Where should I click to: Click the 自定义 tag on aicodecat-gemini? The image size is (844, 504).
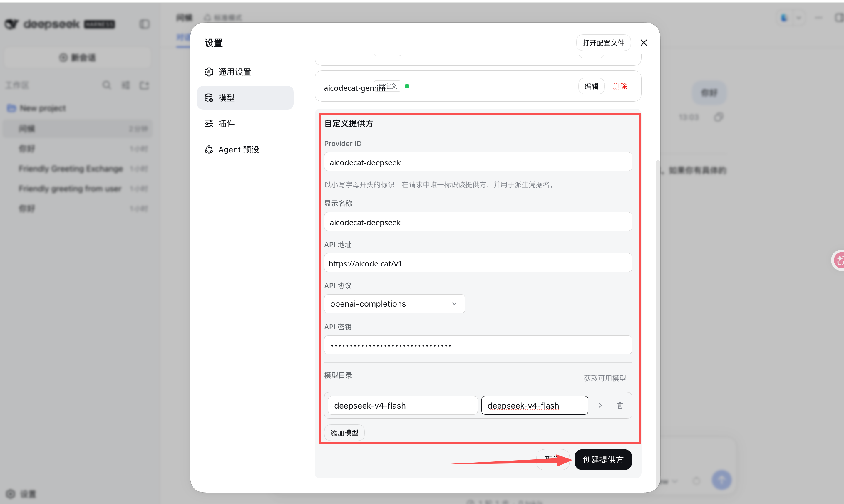pos(388,86)
